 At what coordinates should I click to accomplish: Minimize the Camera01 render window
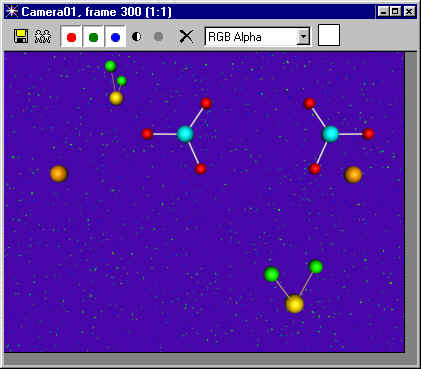click(x=383, y=12)
